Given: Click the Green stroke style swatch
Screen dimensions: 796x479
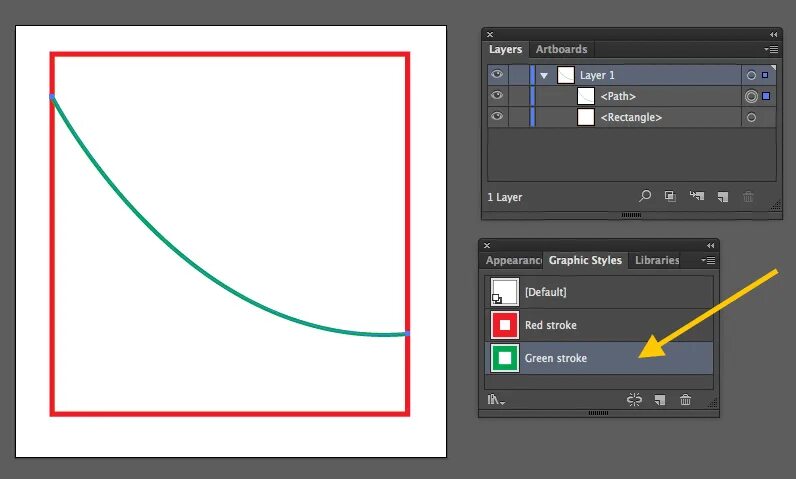Looking at the screenshot, I should tap(505, 358).
